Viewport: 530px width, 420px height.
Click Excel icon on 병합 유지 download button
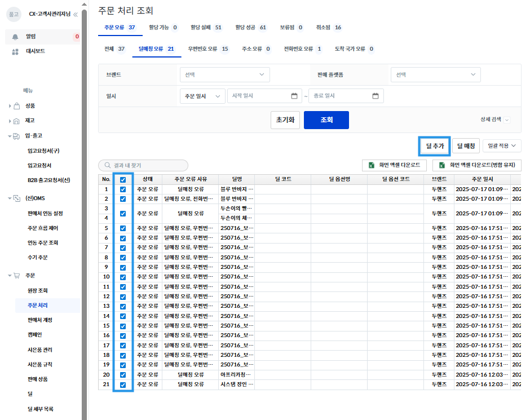(x=443, y=165)
